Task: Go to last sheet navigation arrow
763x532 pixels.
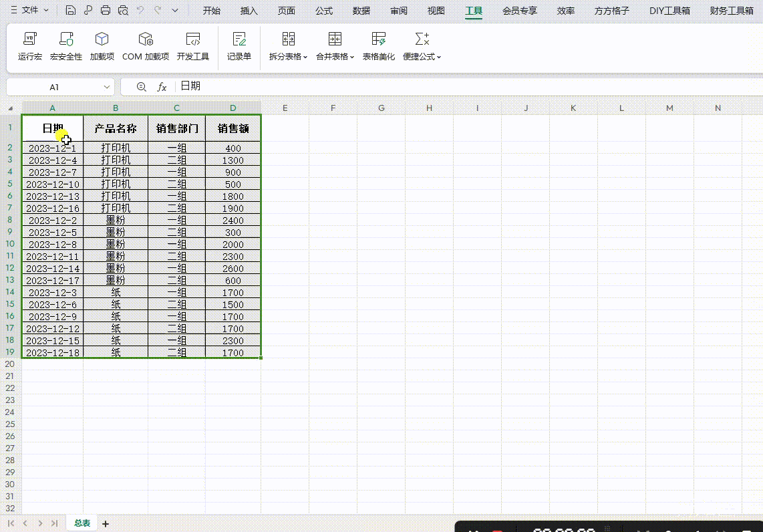Action: click(55, 523)
